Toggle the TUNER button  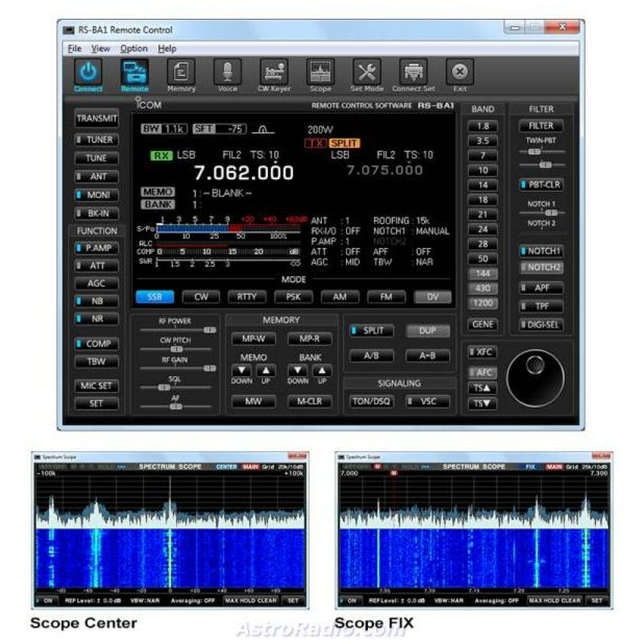pos(96,140)
